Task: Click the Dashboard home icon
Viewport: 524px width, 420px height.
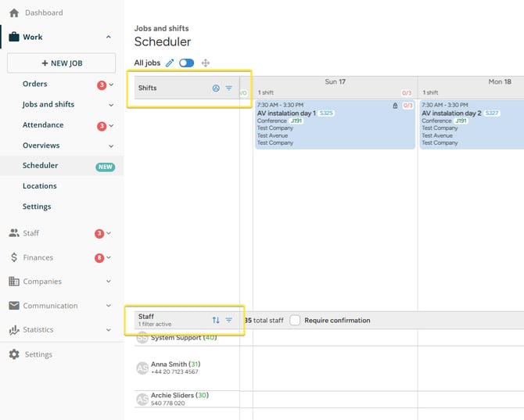Action: tap(14, 13)
